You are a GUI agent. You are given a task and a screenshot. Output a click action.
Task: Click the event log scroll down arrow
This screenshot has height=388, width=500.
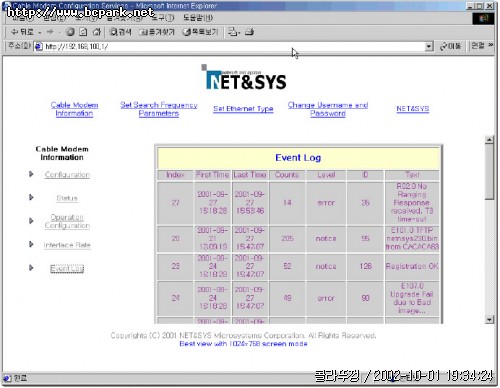489,319
